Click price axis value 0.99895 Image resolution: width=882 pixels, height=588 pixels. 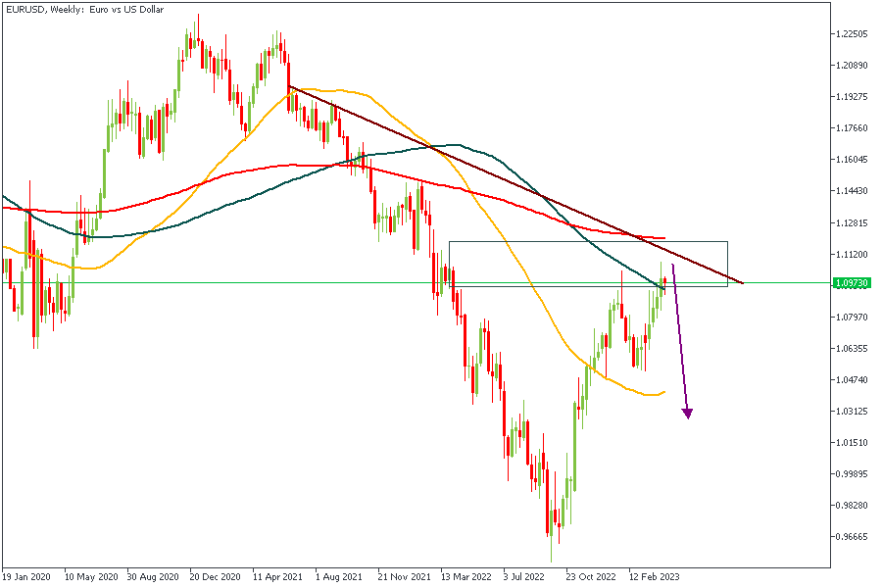click(x=851, y=474)
